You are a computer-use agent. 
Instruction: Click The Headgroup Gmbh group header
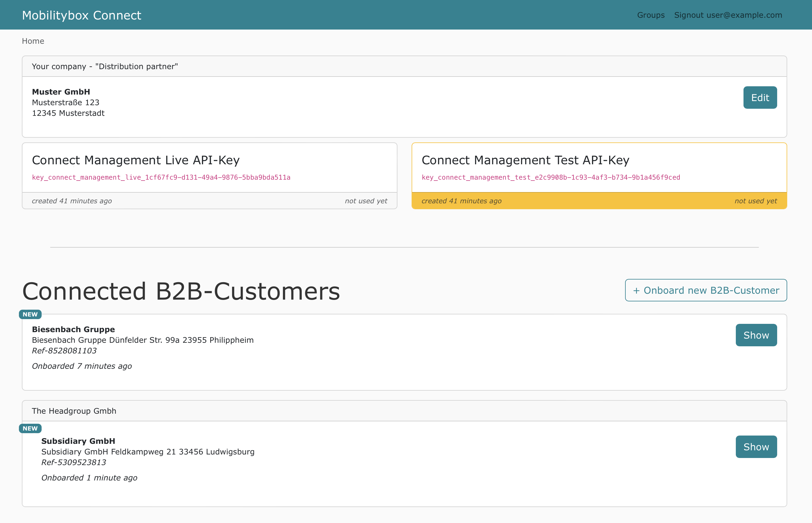405,411
